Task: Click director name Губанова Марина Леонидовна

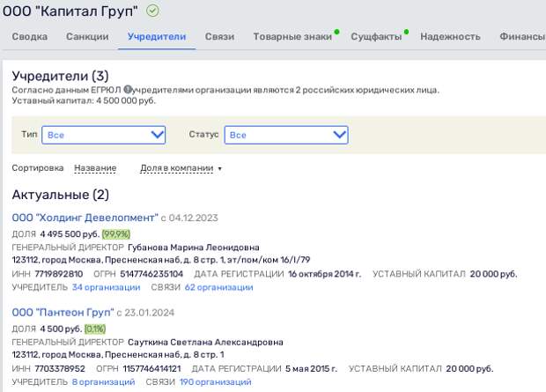Action: coord(194,248)
